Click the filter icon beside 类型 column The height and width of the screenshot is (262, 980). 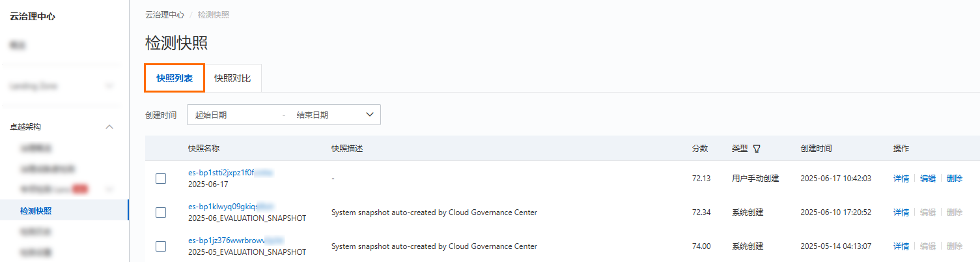coord(757,149)
